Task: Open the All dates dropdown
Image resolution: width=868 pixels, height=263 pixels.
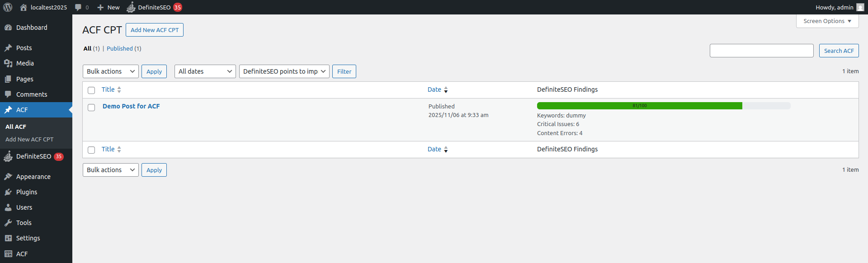Action: point(205,71)
